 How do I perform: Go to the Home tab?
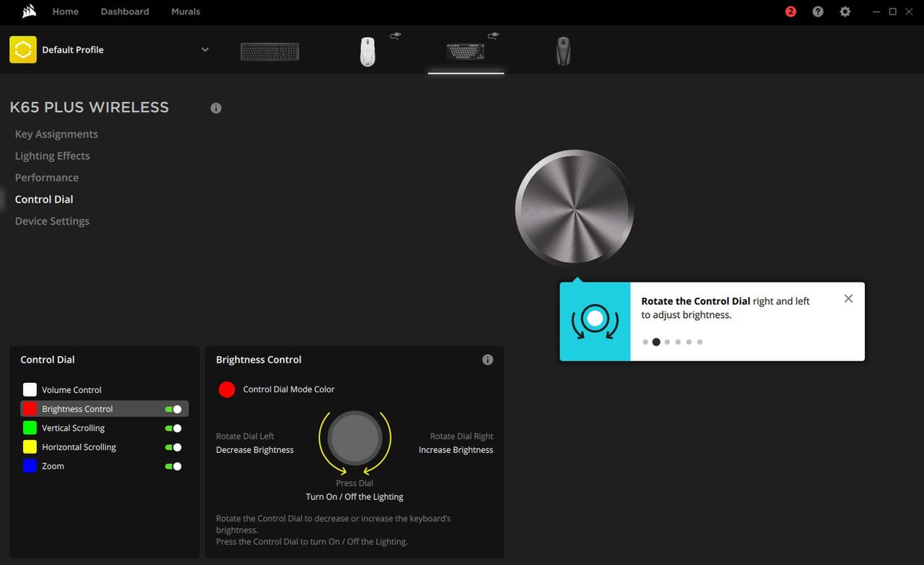66,12
